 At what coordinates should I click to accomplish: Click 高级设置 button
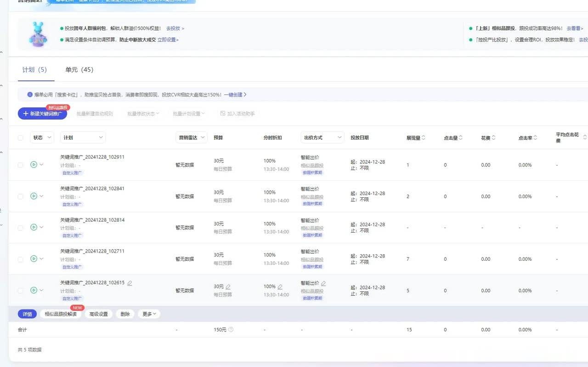[x=99, y=314]
